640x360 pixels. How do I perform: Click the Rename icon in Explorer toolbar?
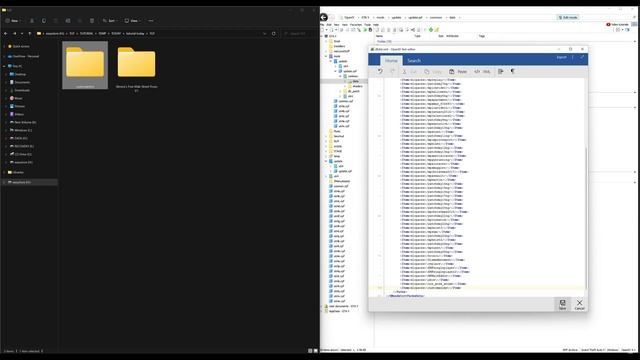(x=68, y=20)
